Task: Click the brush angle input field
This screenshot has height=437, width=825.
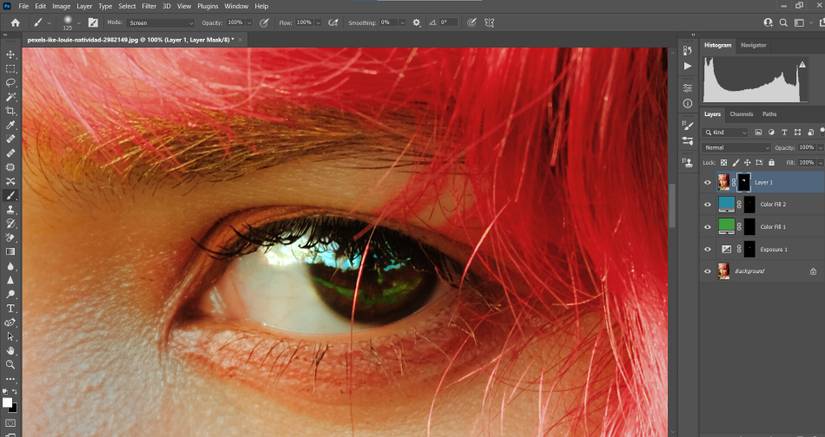Action: point(448,23)
